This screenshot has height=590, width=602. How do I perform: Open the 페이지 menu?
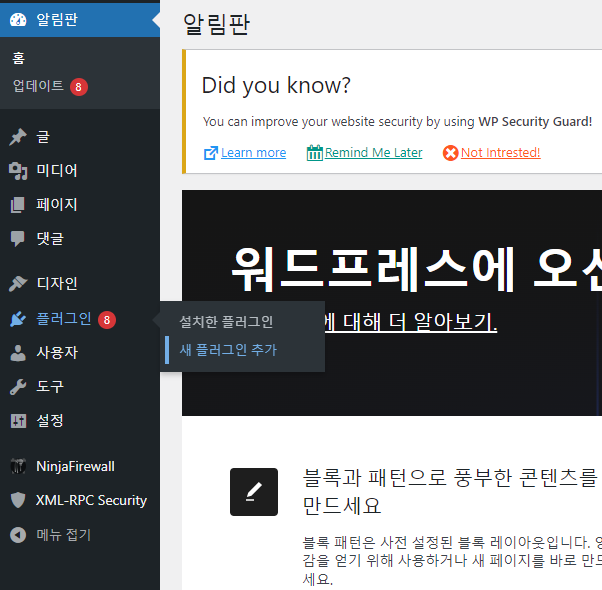point(80,205)
